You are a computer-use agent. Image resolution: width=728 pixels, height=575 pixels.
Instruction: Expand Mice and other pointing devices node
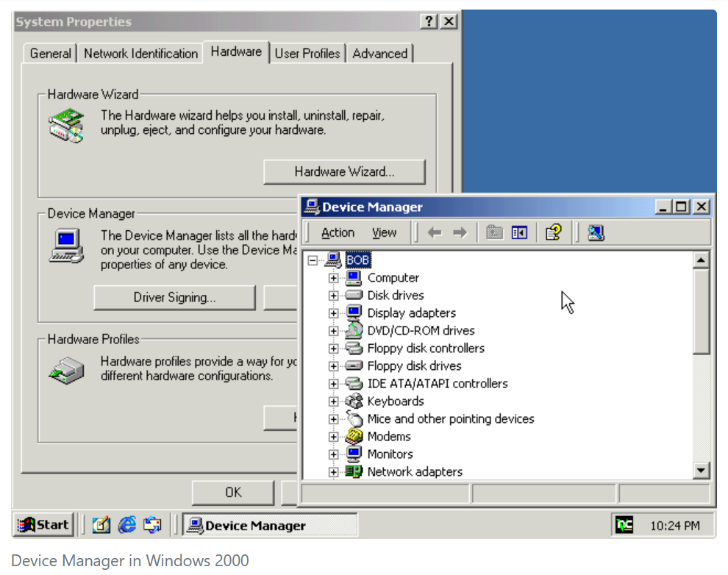[333, 419]
